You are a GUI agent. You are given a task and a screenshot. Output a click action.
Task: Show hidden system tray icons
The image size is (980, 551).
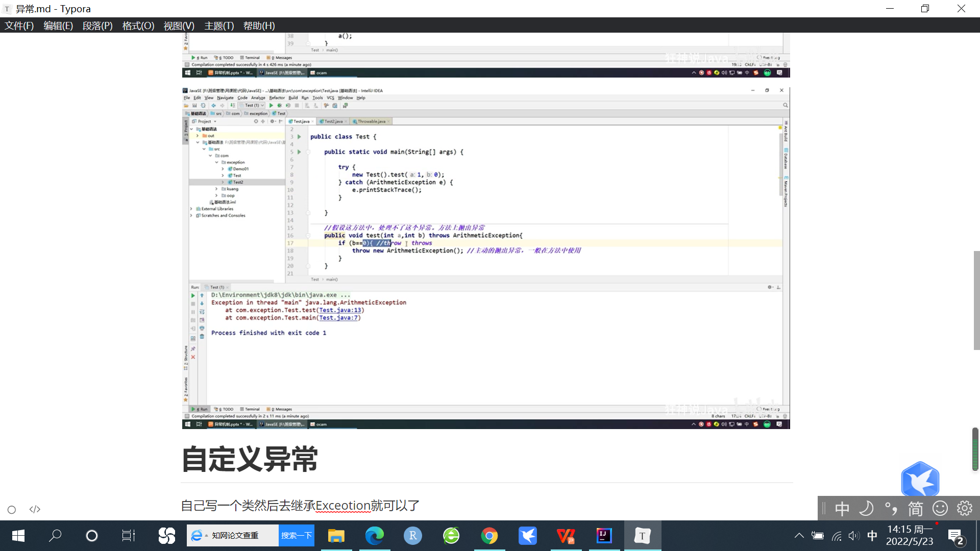(799, 536)
